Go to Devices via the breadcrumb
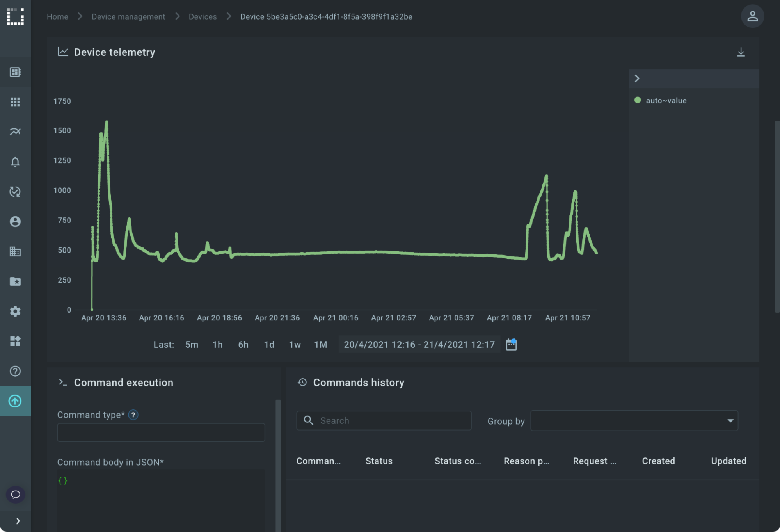 pos(203,16)
